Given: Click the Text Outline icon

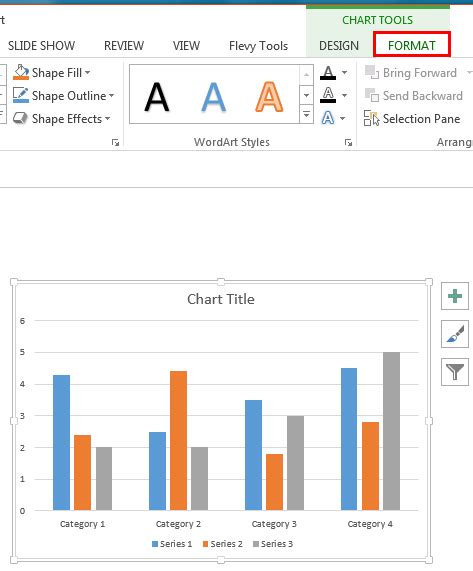Looking at the screenshot, I should tap(328, 95).
